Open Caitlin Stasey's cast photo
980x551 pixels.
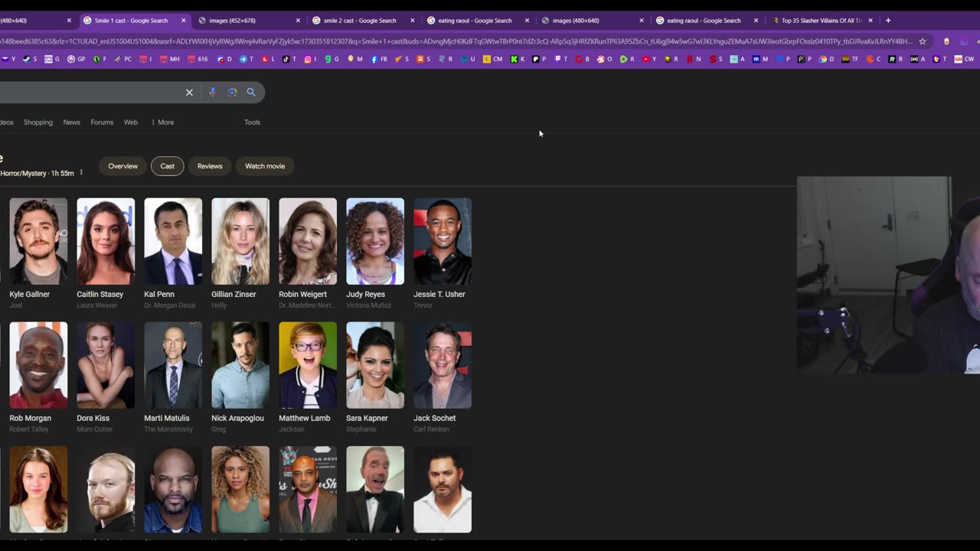coord(106,241)
